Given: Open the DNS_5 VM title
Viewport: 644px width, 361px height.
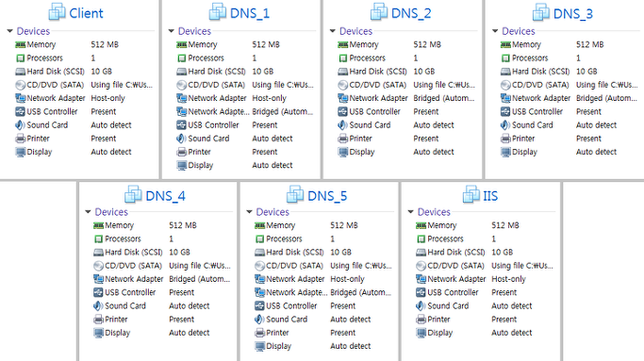Looking at the screenshot, I should [x=327, y=196].
